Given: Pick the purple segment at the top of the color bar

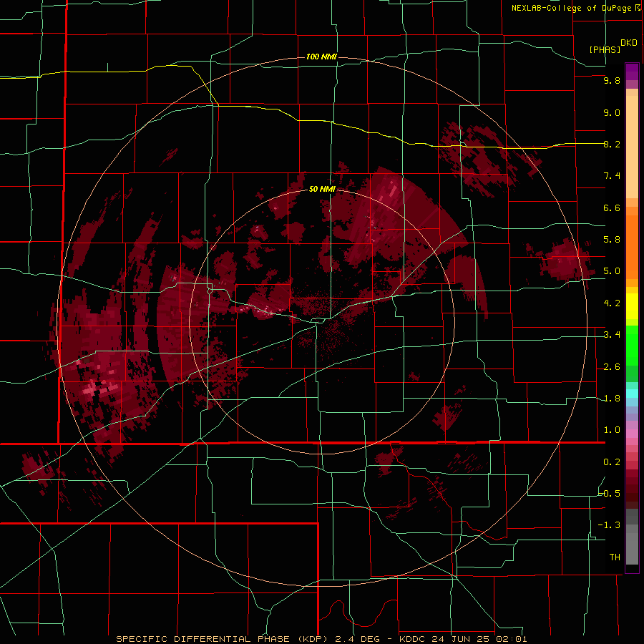Looking at the screenshot, I should (632, 72).
